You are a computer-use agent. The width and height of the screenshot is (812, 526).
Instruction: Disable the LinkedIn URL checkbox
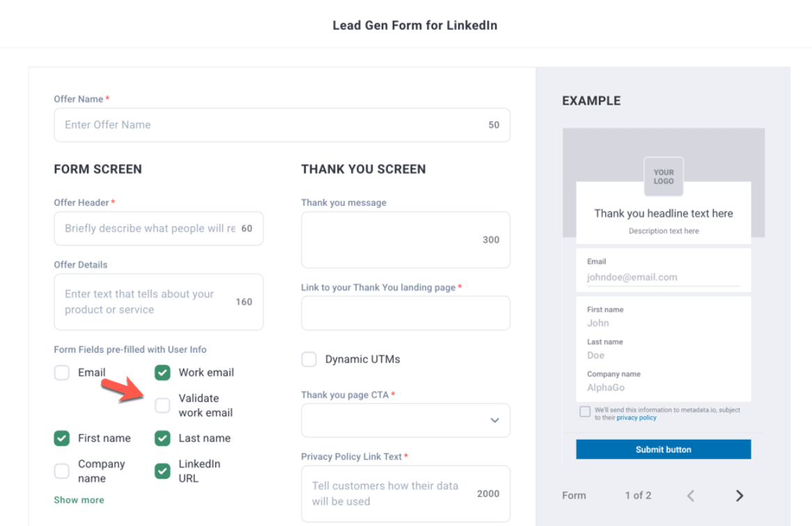(x=162, y=471)
